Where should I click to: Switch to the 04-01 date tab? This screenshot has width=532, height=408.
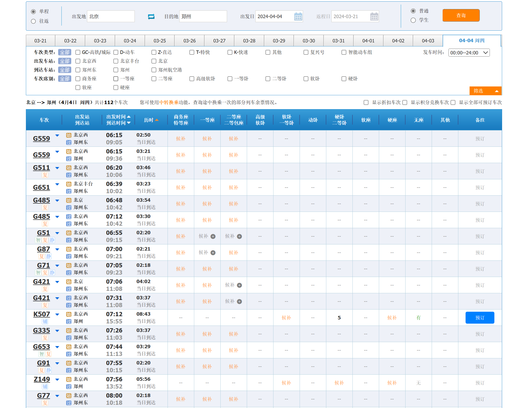point(368,41)
